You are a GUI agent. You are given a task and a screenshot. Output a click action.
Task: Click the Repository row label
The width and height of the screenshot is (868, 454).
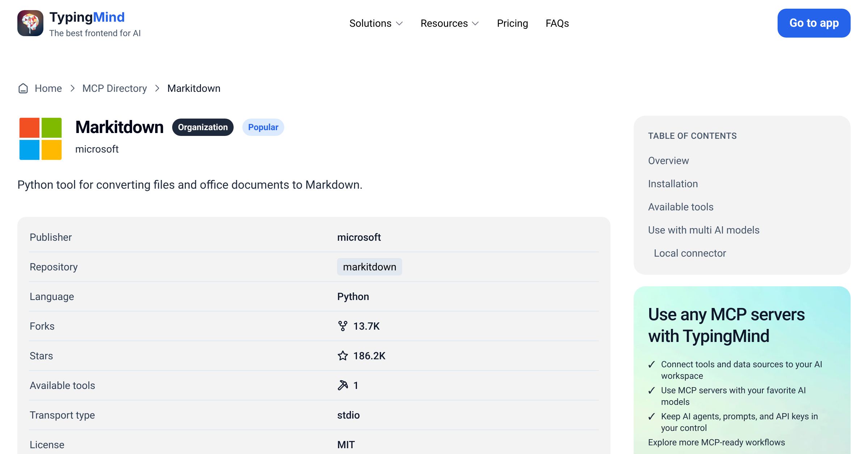[54, 267]
